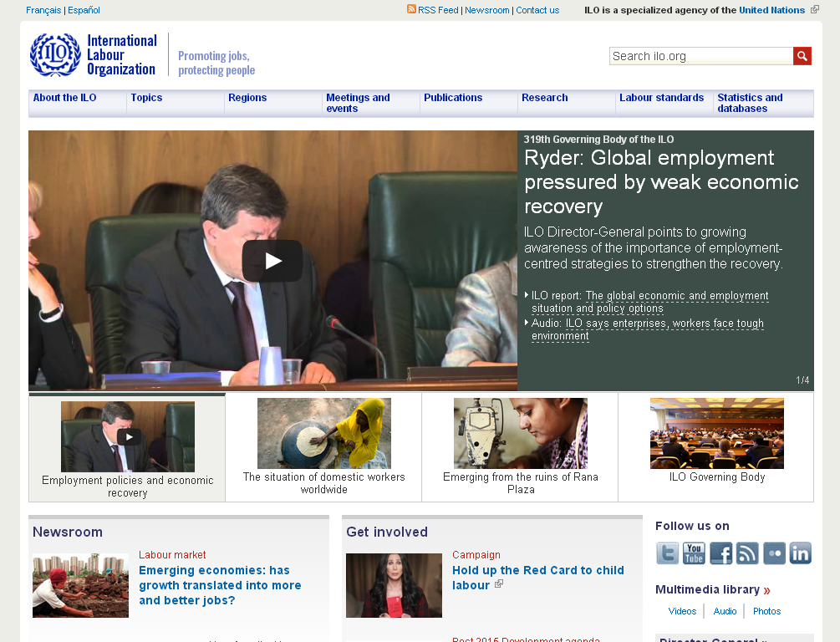Viewport: 840px width, 642px height.
Task: Follow the United Nations link
Action: point(772,10)
